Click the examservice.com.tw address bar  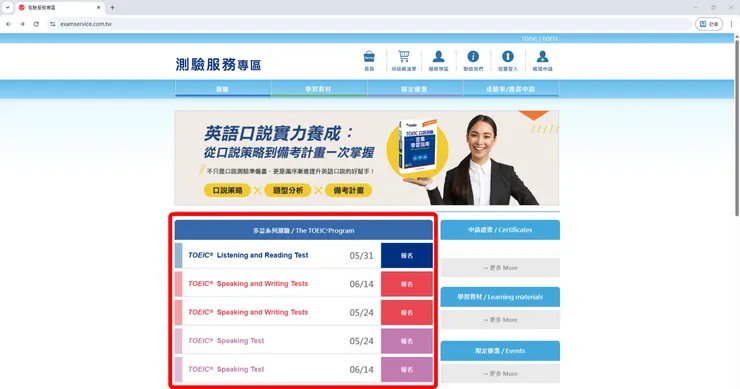368,24
